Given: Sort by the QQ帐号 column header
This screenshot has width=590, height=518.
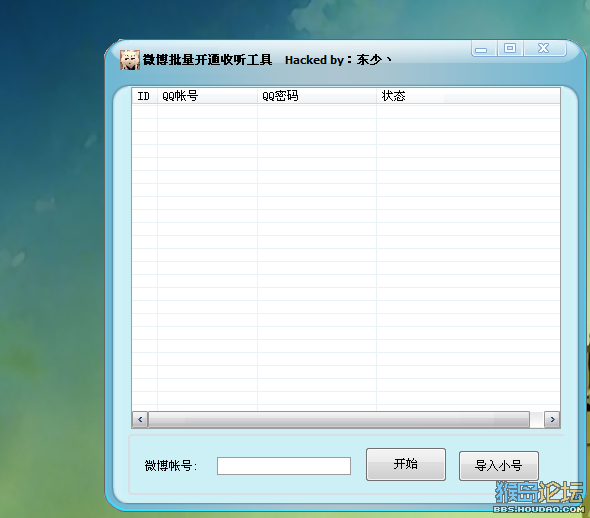Looking at the screenshot, I should click(207, 96).
